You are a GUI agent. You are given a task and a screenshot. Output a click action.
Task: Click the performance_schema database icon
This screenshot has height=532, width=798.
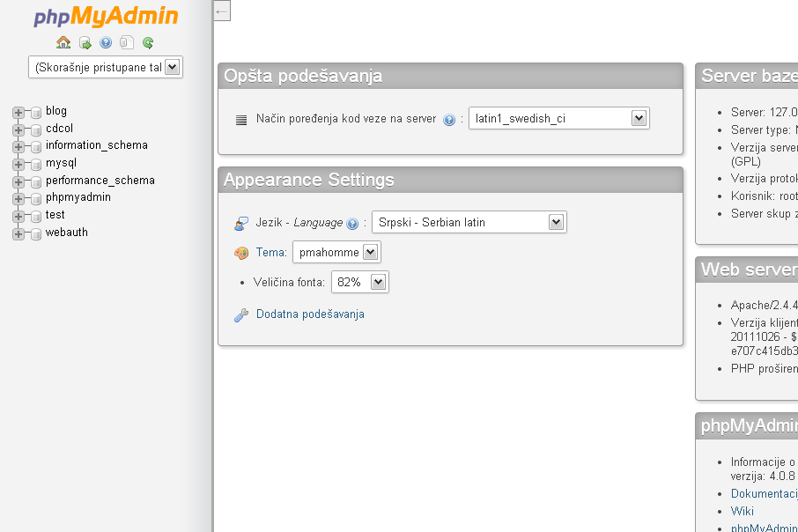[x=36, y=181]
